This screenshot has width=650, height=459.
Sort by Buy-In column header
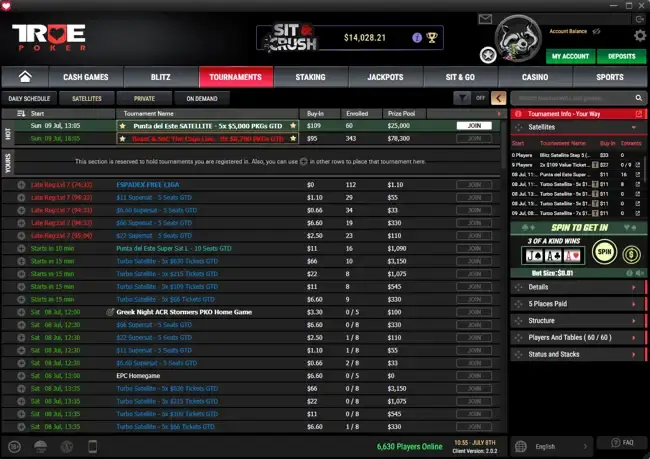point(315,114)
